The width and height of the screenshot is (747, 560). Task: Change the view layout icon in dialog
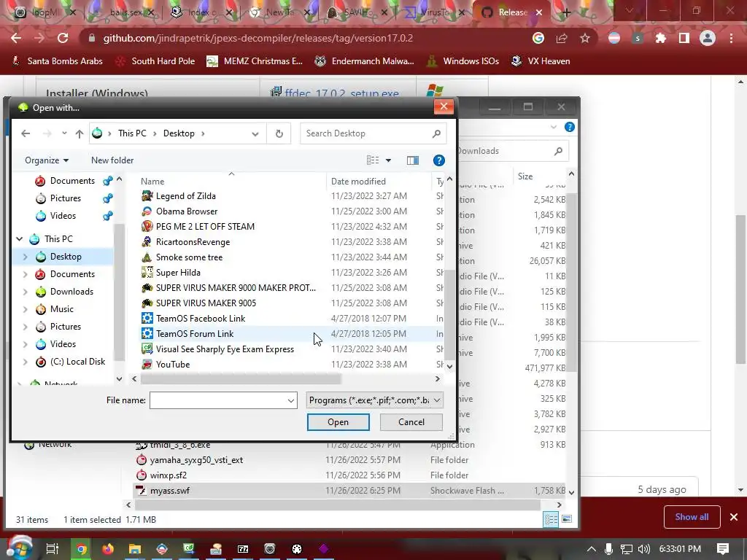click(373, 160)
